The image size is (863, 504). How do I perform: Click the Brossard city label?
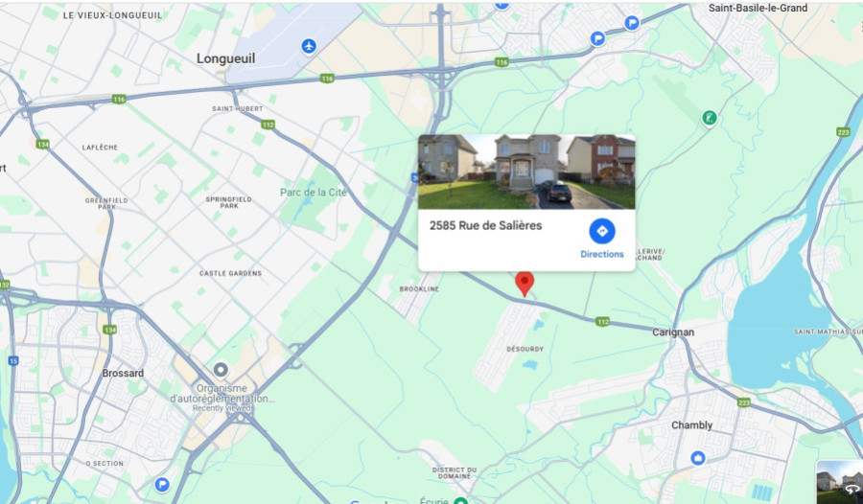123,373
